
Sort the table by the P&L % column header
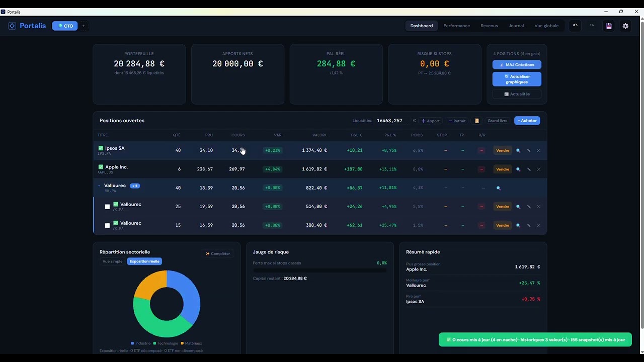(x=390, y=135)
